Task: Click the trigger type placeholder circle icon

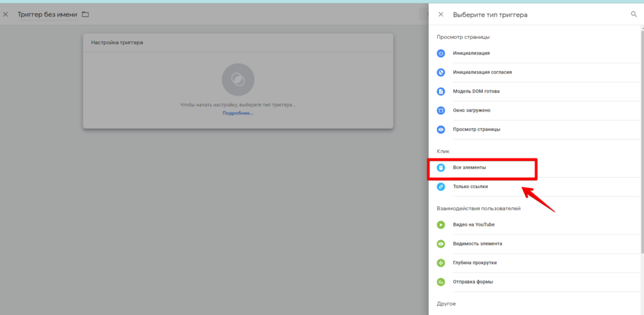Action: [x=238, y=80]
